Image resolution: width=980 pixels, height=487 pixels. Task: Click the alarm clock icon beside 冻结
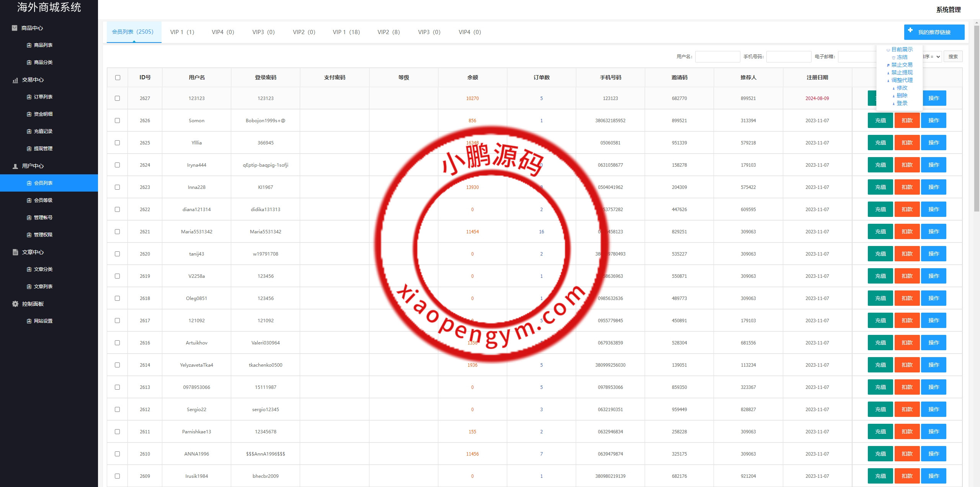(893, 57)
